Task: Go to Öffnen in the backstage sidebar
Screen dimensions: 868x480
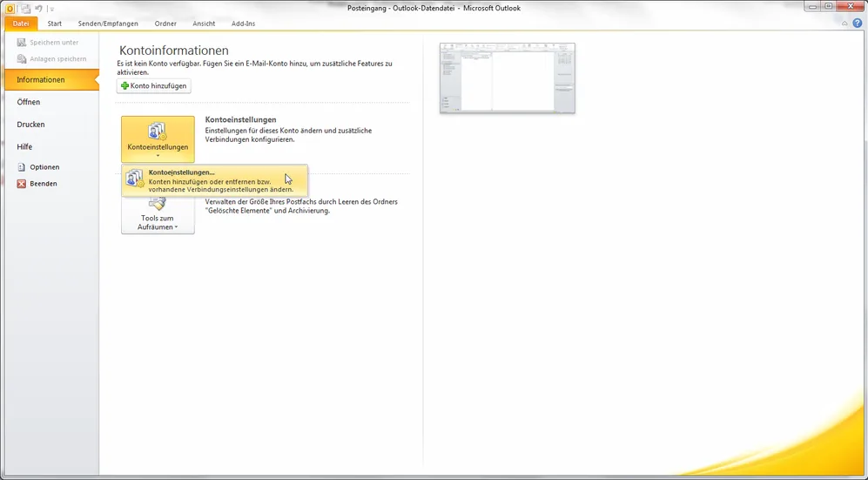Action: (29, 102)
